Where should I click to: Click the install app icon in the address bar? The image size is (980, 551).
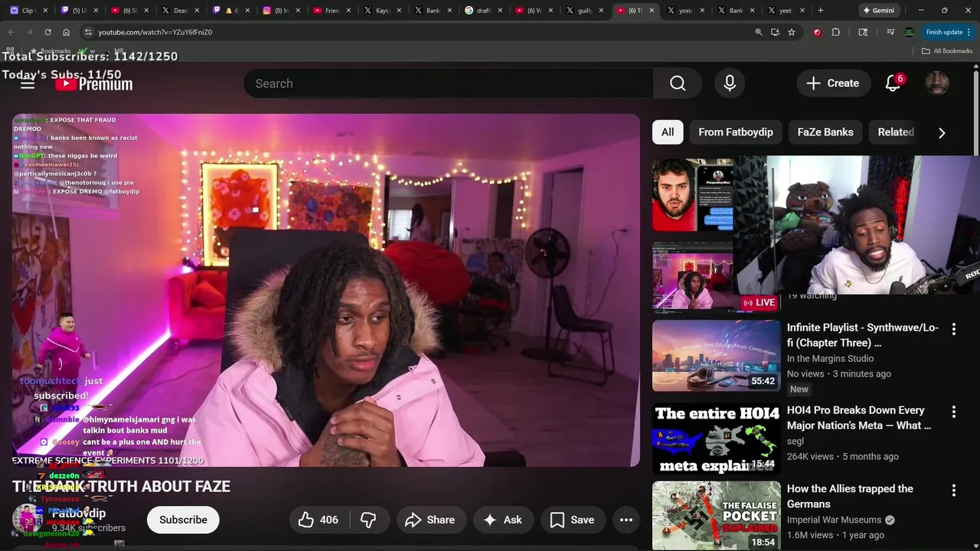point(775,32)
